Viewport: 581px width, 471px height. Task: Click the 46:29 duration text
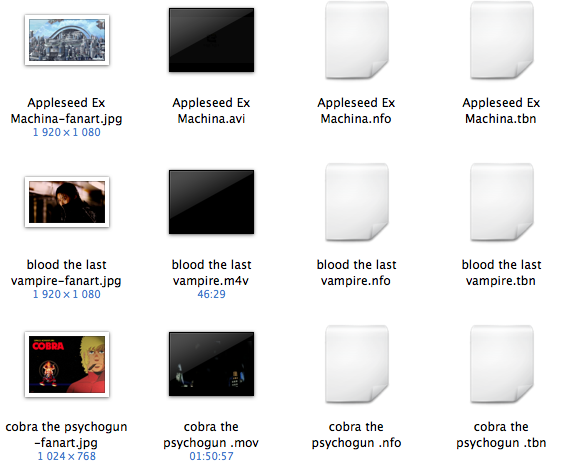click(x=211, y=294)
